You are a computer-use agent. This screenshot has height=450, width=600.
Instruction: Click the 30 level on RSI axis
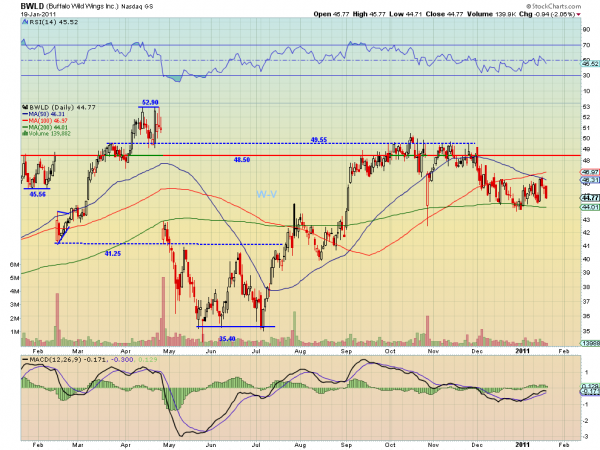tap(586, 75)
